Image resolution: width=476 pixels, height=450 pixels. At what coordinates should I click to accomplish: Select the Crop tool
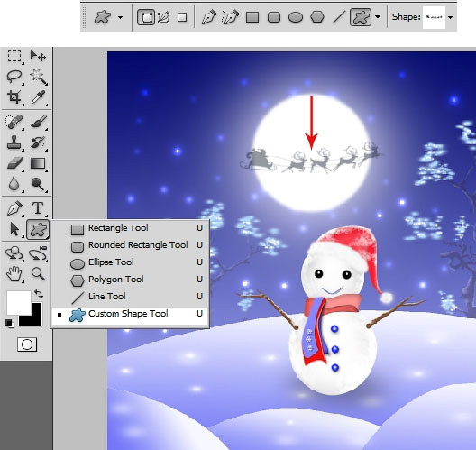point(14,97)
